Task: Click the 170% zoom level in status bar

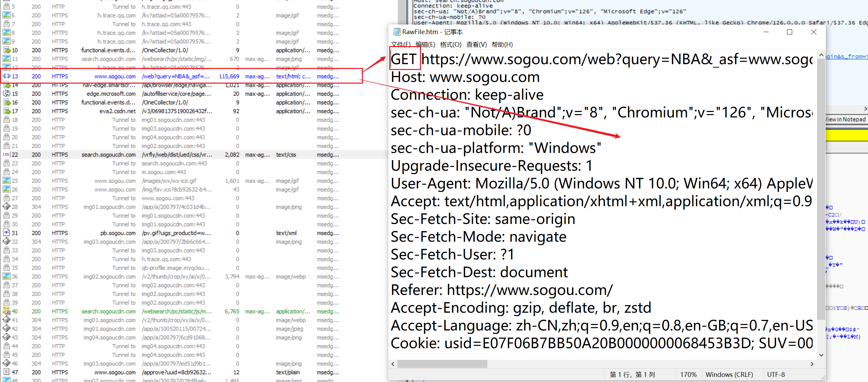Action: [688, 374]
